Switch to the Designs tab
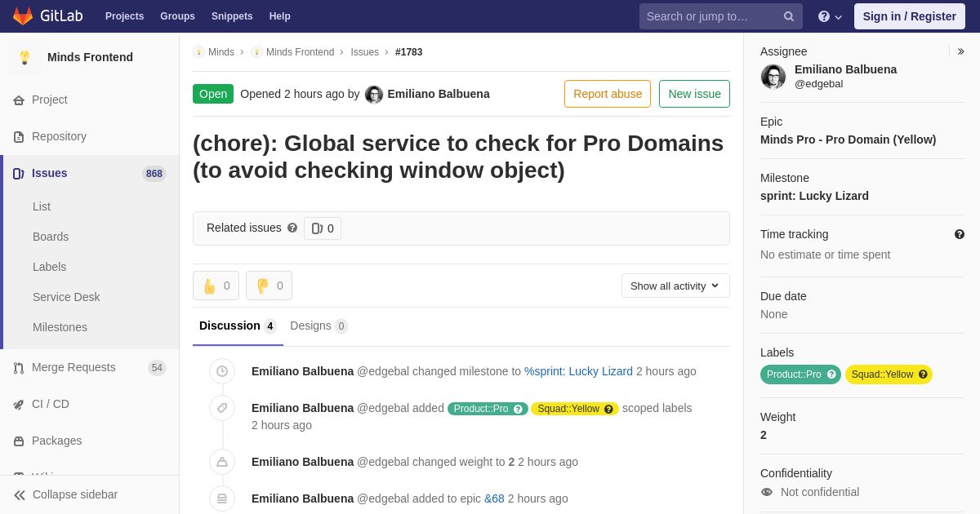This screenshot has height=514, width=980. 318,326
